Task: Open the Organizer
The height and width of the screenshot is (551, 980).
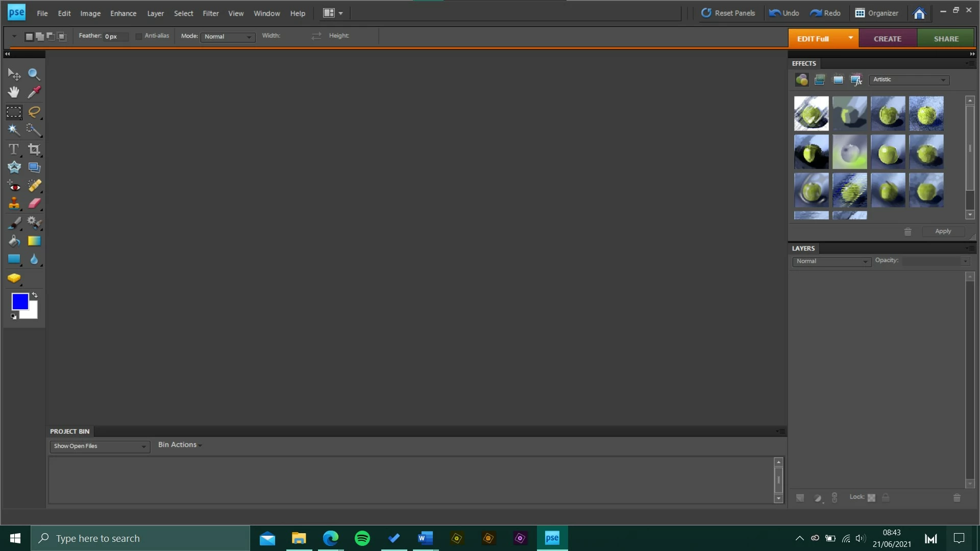Action: (877, 13)
